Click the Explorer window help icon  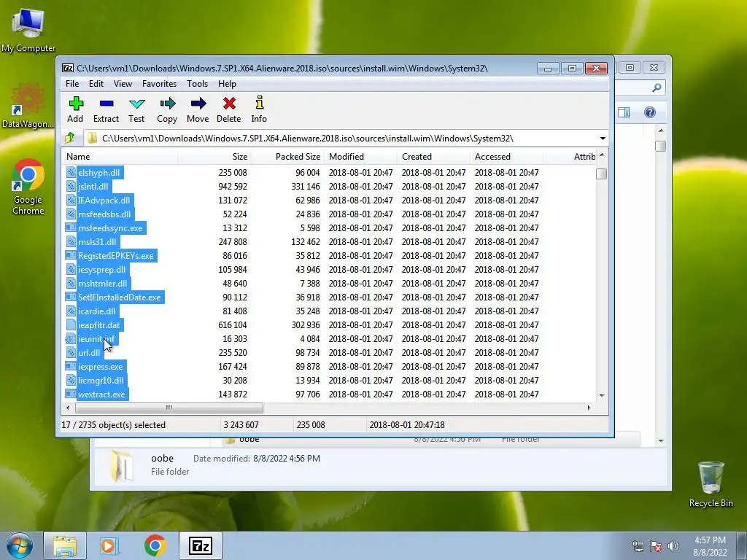650,112
